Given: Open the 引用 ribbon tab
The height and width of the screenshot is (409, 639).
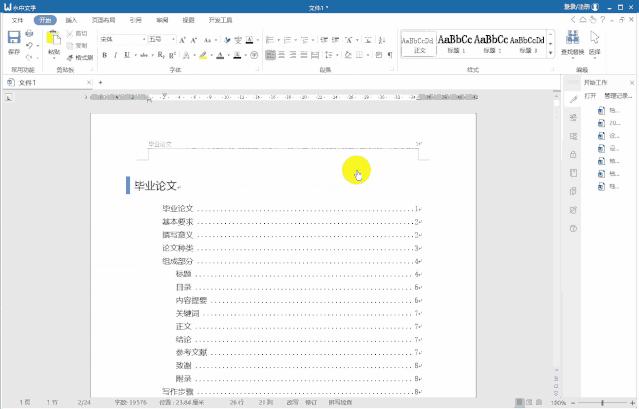Looking at the screenshot, I should coord(135,20).
